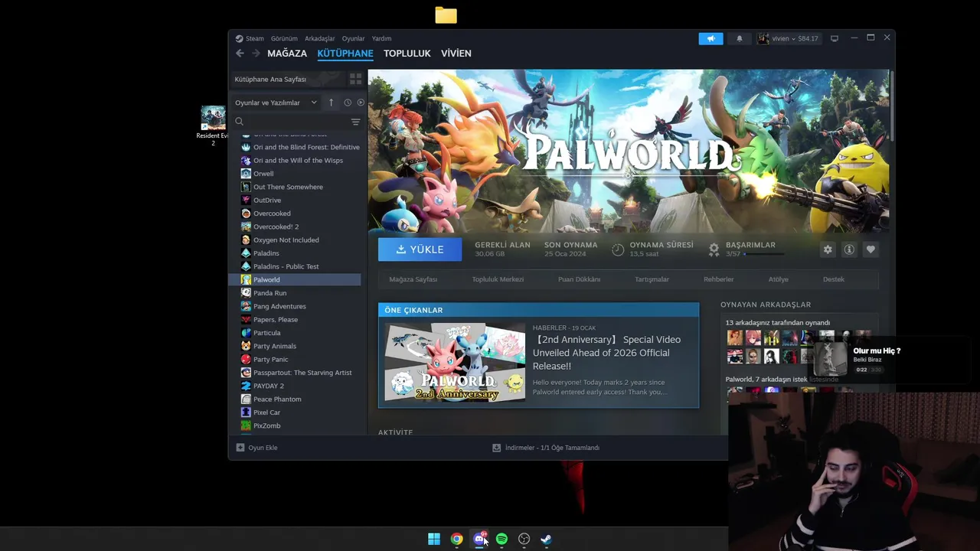Add Palworld to favorites heart icon

[871, 249]
